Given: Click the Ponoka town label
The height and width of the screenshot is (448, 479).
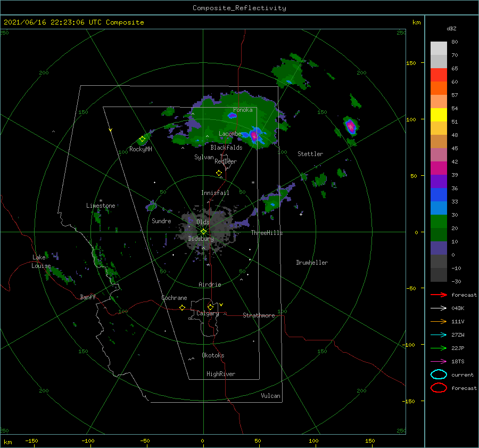Looking at the screenshot, I should pyautogui.click(x=243, y=110).
